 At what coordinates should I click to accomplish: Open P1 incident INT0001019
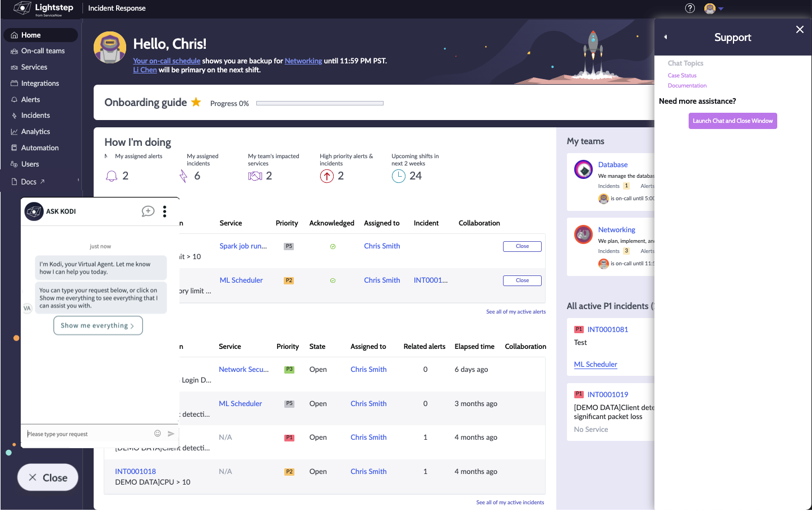608,395
